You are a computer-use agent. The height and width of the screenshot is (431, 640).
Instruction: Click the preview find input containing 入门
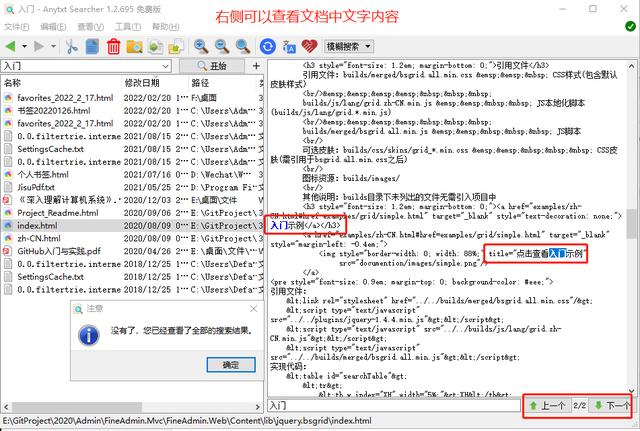tap(394, 406)
